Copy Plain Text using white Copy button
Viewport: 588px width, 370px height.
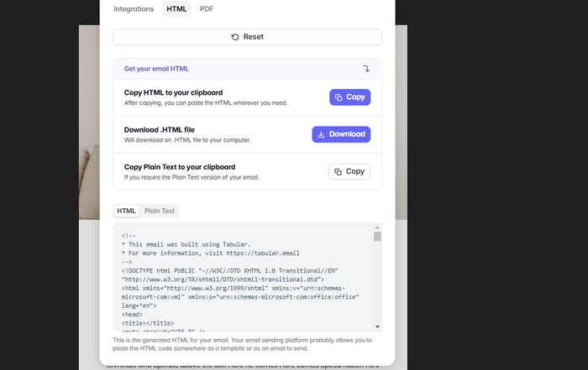click(349, 171)
